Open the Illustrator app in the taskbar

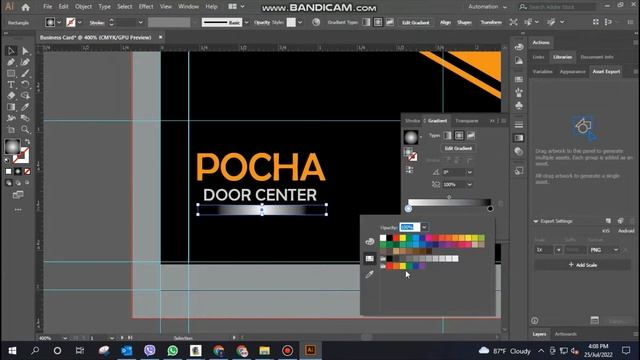(x=310, y=350)
